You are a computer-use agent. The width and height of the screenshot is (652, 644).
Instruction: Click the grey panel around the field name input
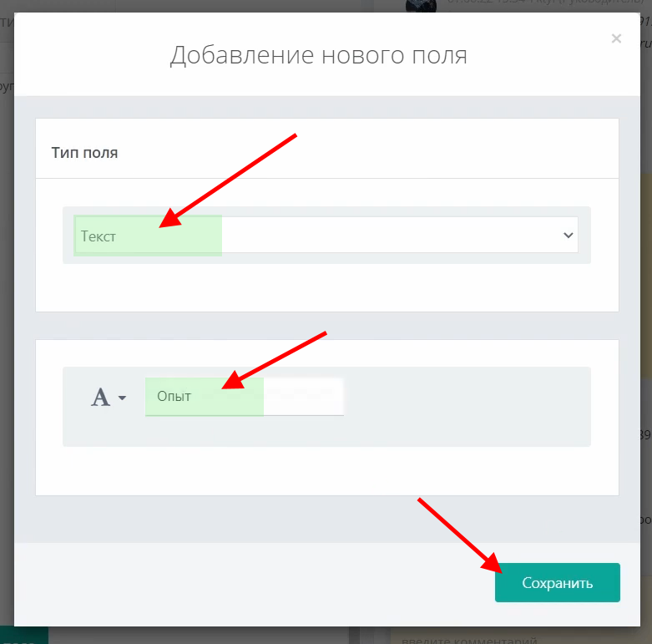468,407
